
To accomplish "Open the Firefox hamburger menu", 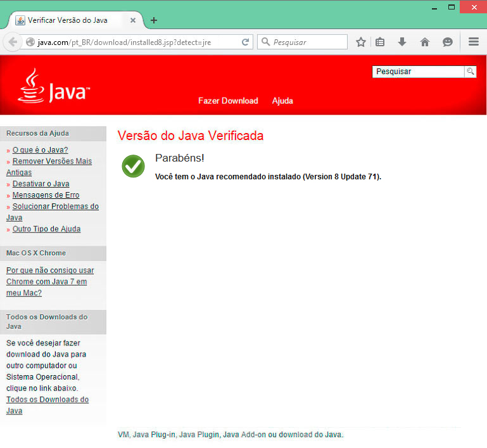I will (473, 42).
